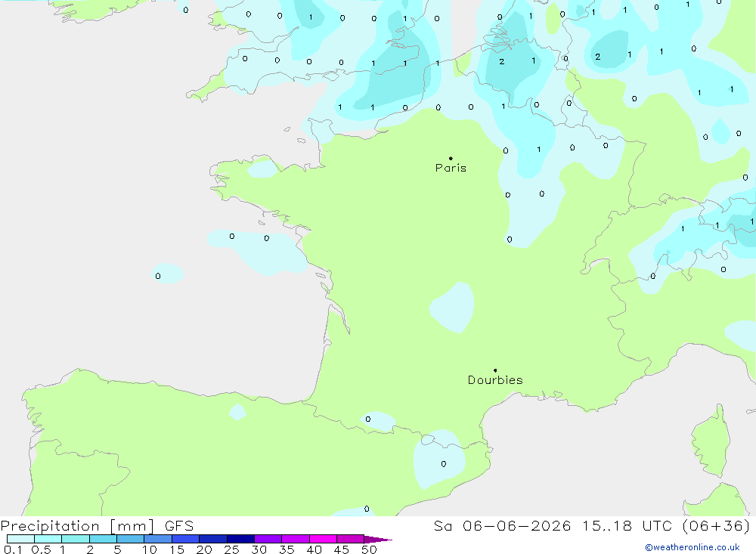Pick the 2 to 5 mm legend swatch
This screenshot has height=554, width=756.
click(103, 539)
